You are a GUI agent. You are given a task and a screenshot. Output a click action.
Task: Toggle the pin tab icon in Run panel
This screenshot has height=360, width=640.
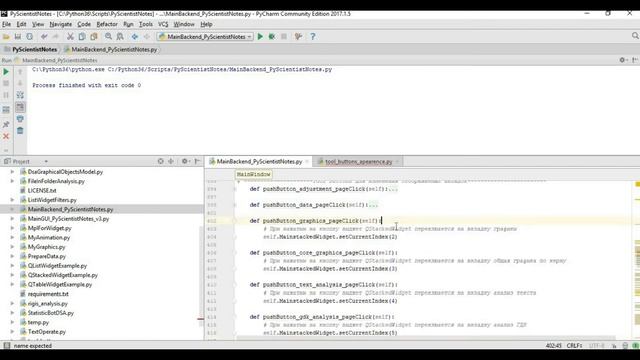pyautogui.click(x=6, y=124)
